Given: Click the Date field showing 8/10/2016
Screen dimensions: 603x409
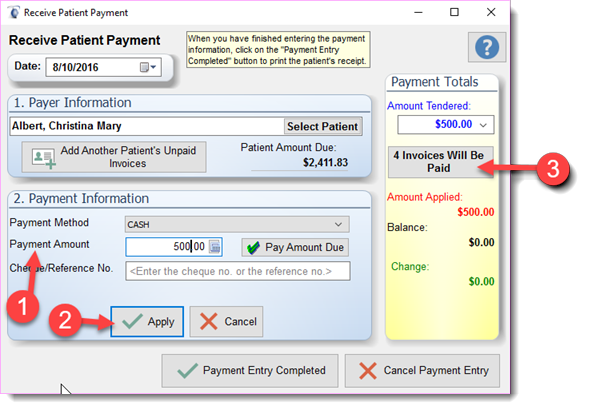Looking at the screenshot, I should pos(103,67).
